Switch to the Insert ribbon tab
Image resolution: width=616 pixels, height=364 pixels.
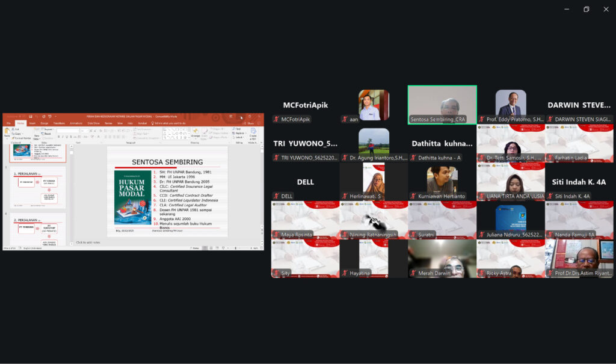(x=32, y=123)
